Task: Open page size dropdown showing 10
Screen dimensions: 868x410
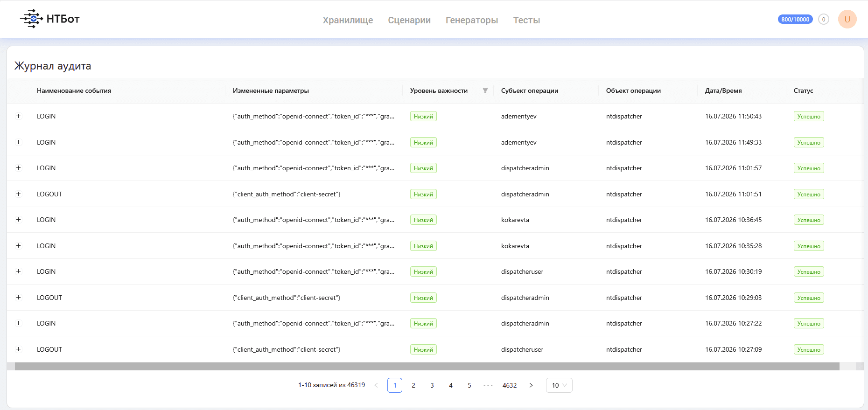Action: pyautogui.click(x=559, y=385)
